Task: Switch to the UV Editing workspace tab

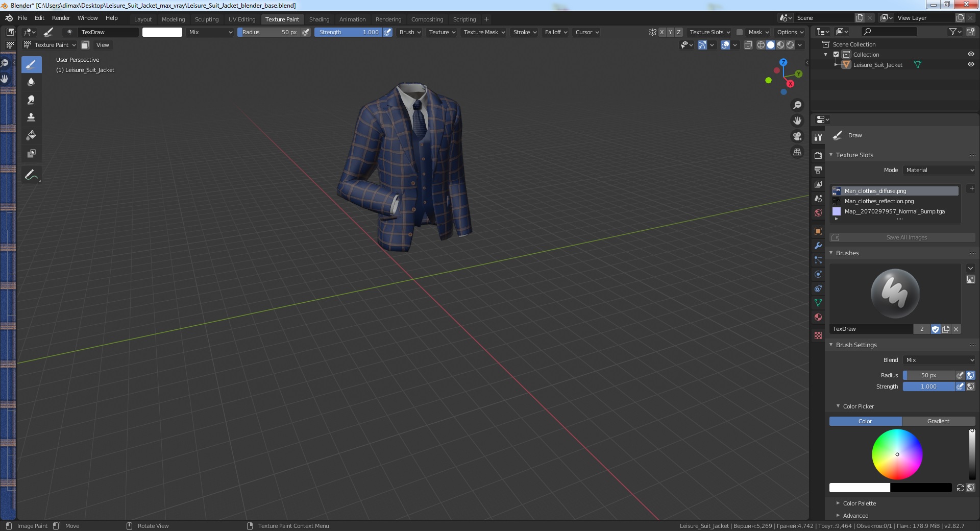Action: tap(242, 19)
